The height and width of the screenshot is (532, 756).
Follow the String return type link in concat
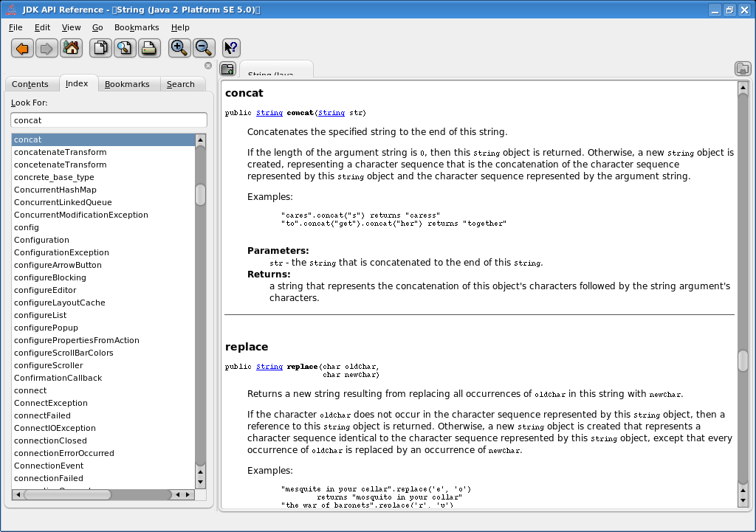(x=269, y=113)
